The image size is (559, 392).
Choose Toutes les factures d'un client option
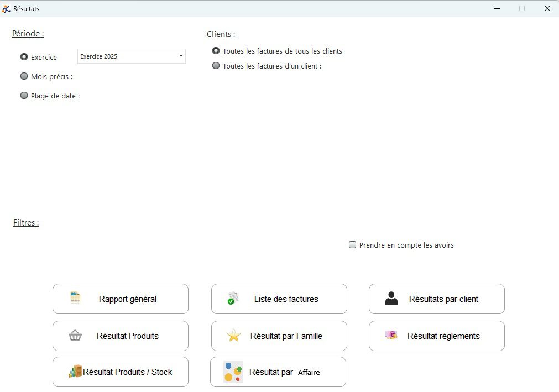[x=216, y=66]
